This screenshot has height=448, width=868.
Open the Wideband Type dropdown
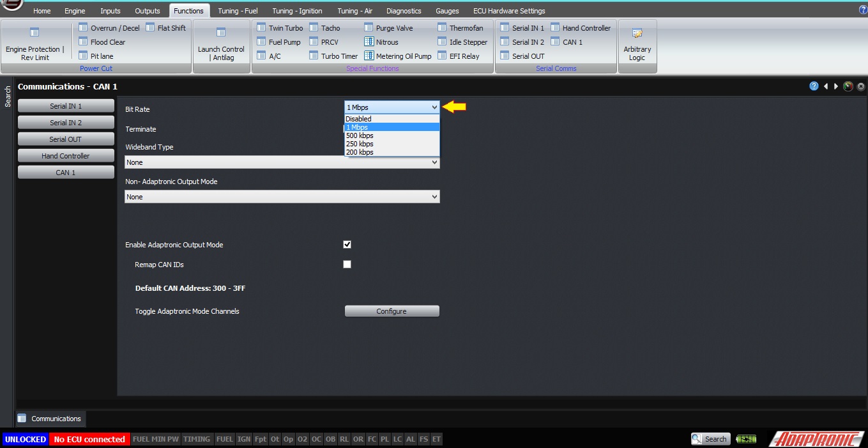pos(282,162)
